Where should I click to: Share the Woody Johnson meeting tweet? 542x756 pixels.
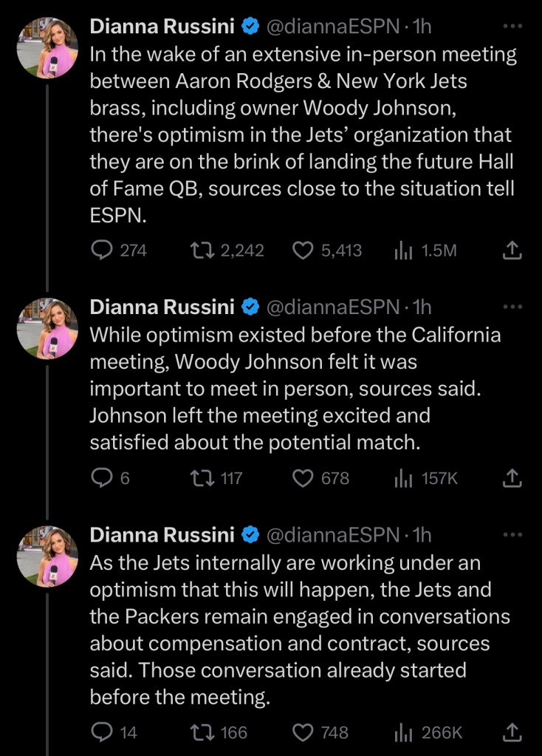point(512,480)
